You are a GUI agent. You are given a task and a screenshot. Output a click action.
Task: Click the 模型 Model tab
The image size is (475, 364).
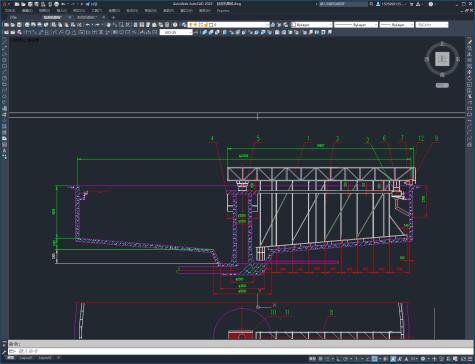click(11, 358)
